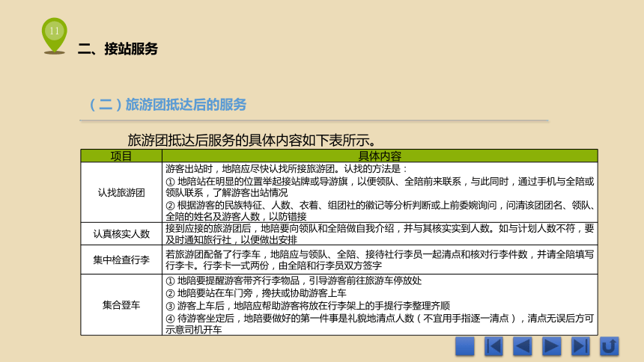
Task: Click line ④ 待游客坐定后
Action: (x=380, y=324)
